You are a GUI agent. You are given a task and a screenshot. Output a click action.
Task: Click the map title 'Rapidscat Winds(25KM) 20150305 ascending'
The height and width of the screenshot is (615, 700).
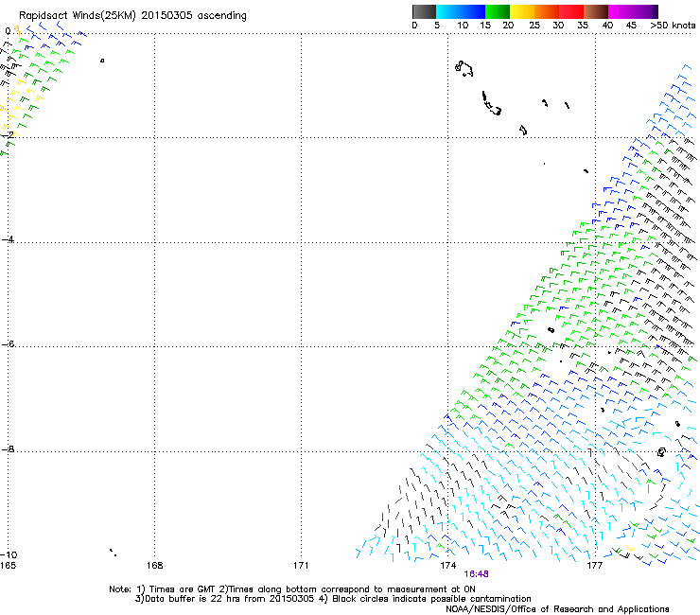[132, 16]
